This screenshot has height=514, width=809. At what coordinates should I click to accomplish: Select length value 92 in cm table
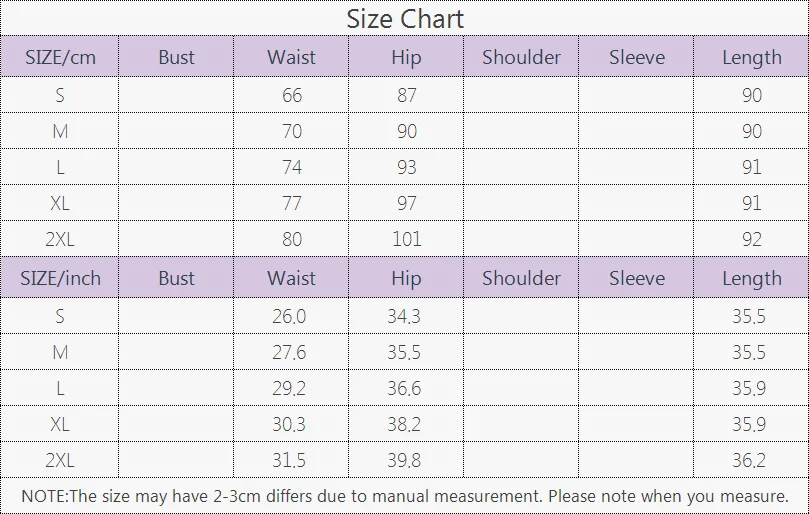pos(752,239)
